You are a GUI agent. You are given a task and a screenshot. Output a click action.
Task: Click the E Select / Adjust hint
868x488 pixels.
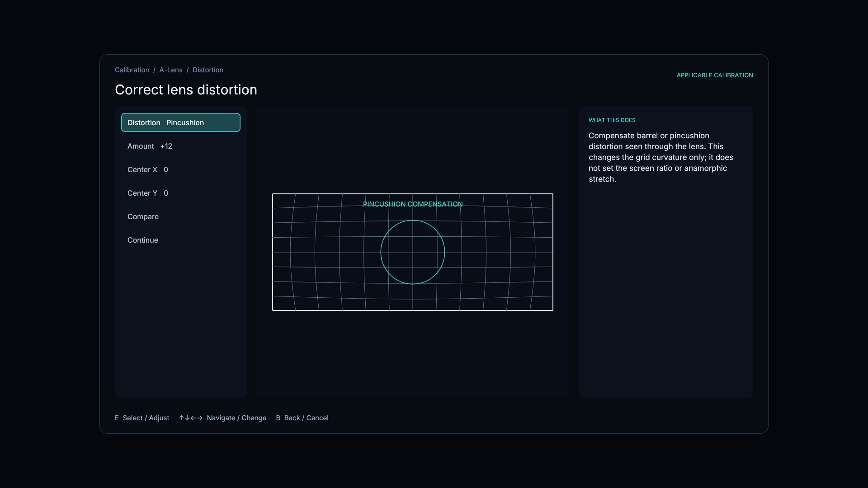pos(142,418)
